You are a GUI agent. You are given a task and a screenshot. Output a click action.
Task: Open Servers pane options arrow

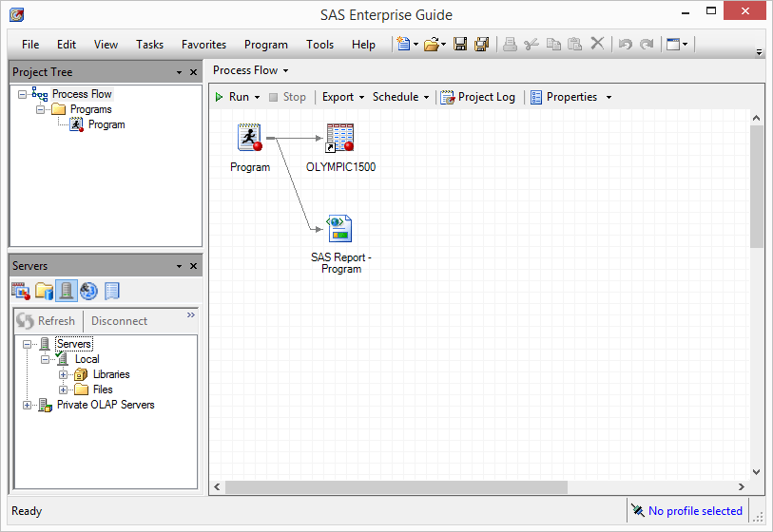tap(179, 266)
